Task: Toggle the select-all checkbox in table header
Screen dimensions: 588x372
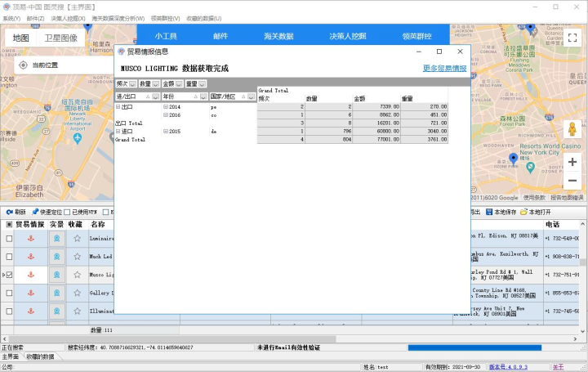Action: tap(9, 224)
